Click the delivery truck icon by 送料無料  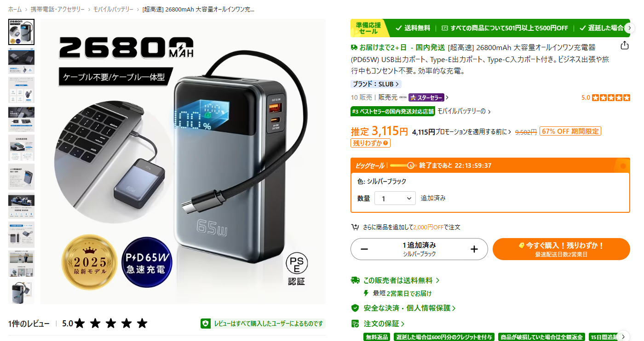355,280
